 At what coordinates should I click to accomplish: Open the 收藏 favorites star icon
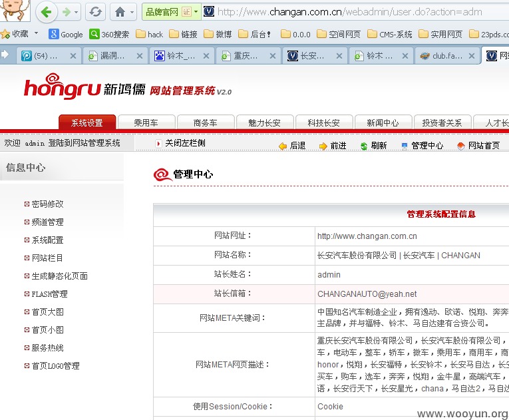[5, 34]
